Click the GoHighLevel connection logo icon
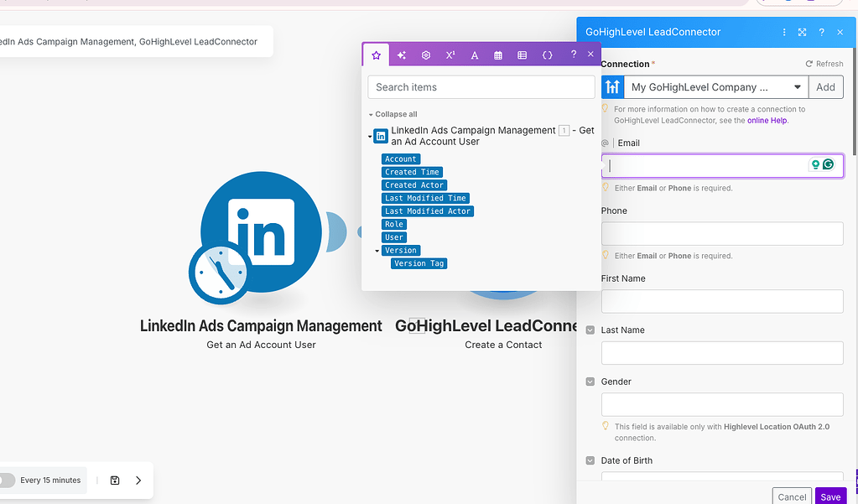This screenshot has height=504, width=858. click(x=613, y=86)
